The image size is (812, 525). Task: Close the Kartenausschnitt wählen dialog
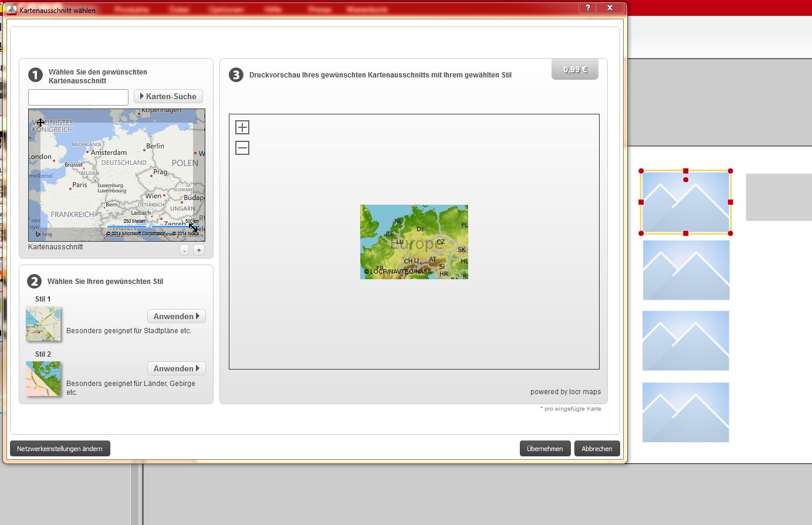[x=610, y=8]
